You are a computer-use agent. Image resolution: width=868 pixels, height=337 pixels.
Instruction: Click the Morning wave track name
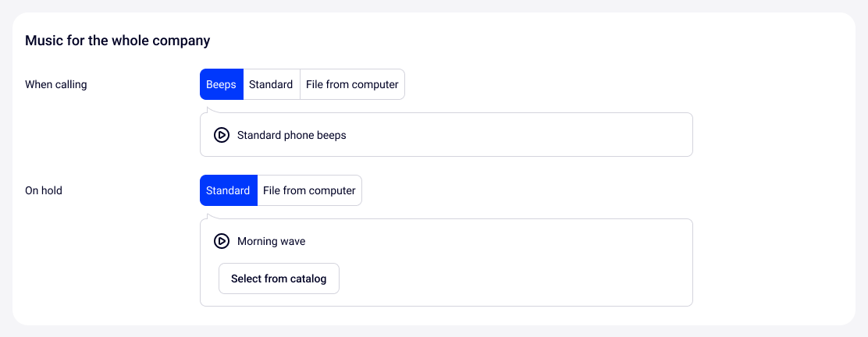(271, 241)
